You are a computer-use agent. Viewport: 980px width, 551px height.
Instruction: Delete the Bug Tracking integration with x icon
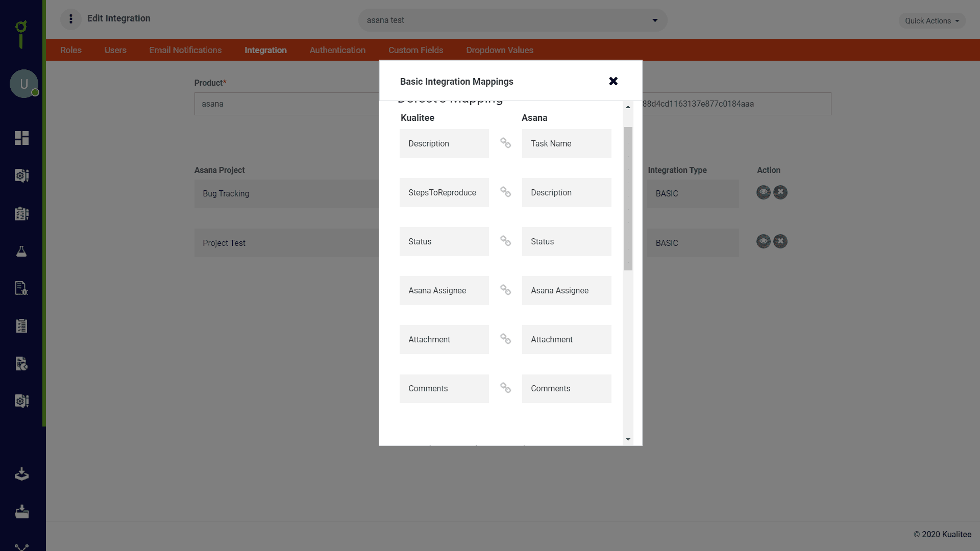point(780,192)
